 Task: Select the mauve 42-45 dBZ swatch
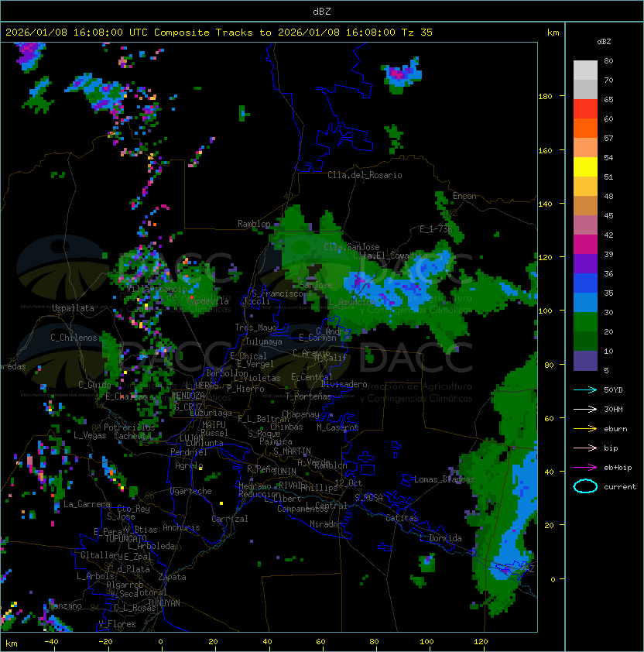(585, 225)
